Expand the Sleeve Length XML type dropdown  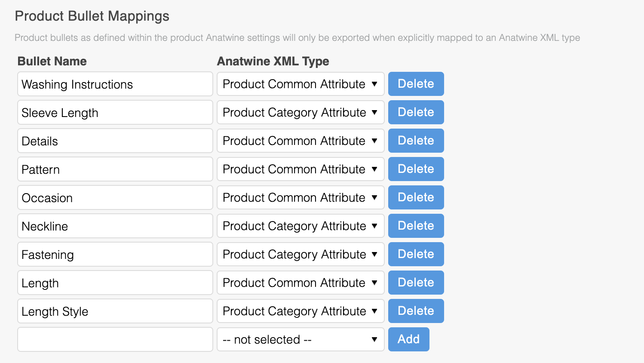click(300, 112)
